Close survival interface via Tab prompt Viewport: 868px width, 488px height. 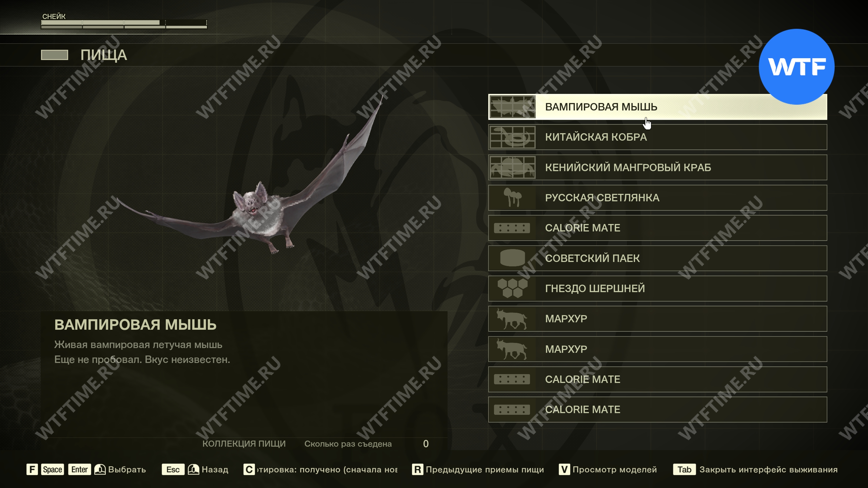pos(755,469)
